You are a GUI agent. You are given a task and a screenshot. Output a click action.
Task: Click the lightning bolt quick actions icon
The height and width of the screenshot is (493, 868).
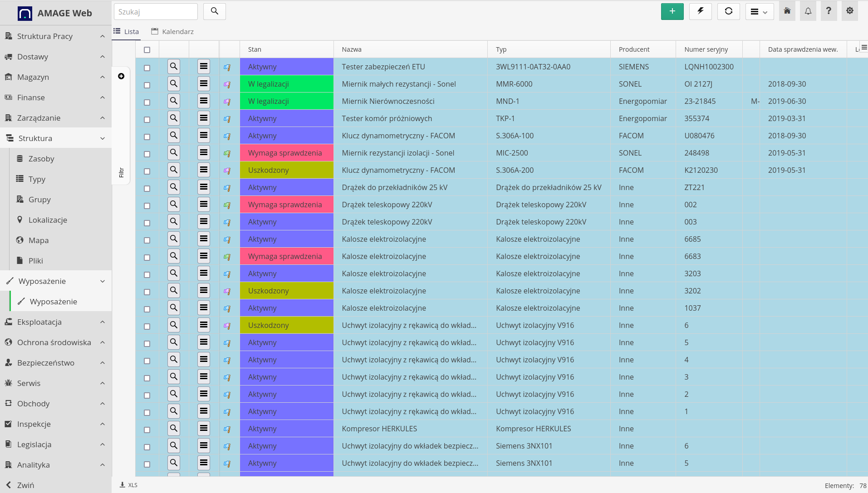pyautogui.click(x=700, y=11)
